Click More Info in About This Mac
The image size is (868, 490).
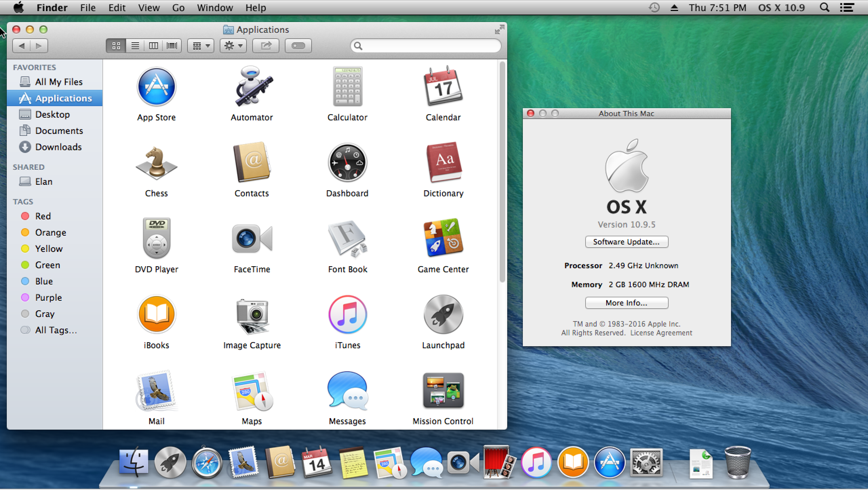626,303
